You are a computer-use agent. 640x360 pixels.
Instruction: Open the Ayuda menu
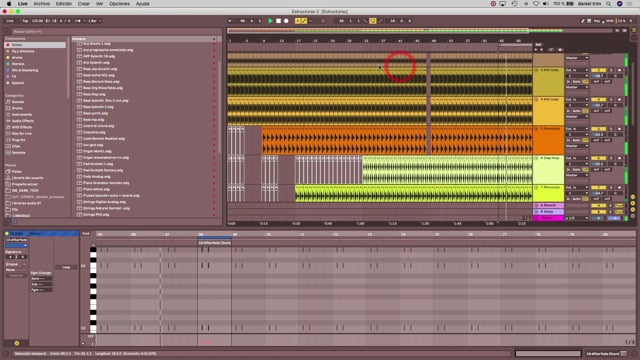click(142, 4)
